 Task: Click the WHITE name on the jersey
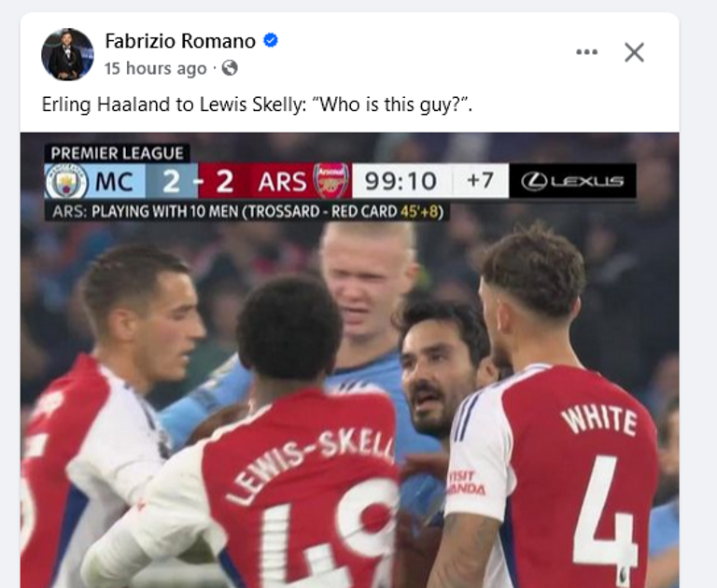(x=597, y=417)
